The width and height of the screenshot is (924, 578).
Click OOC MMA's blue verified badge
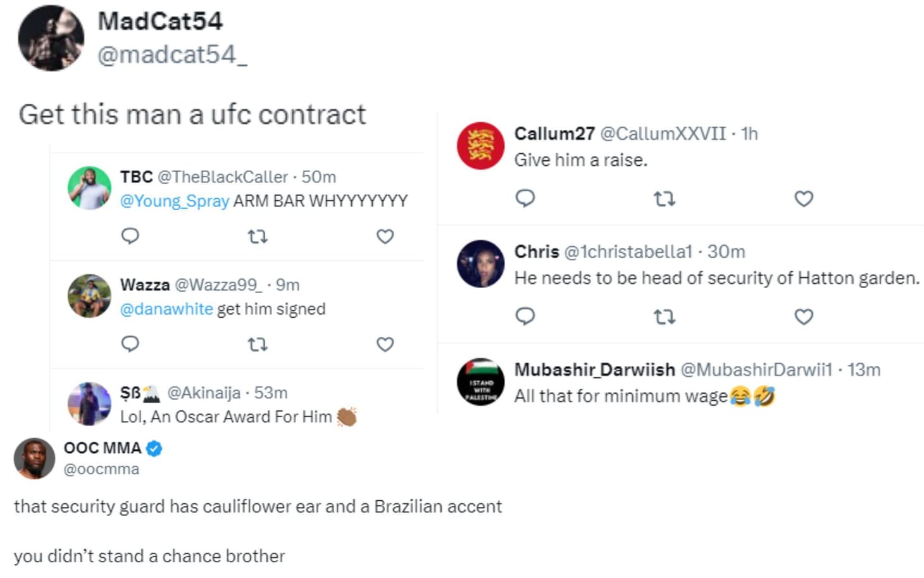(x=152, y=448)
